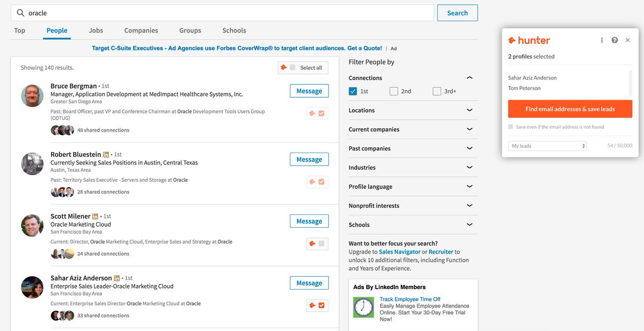Open the Recruiter link
This screenshot has width=644, height=331.
tap(441, 251)
